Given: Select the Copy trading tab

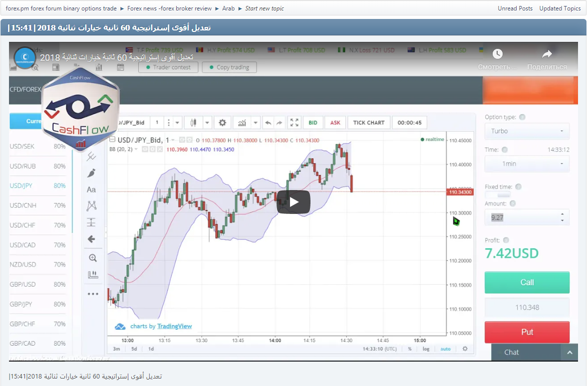Looking at the screenshot, I should point(229,67).
